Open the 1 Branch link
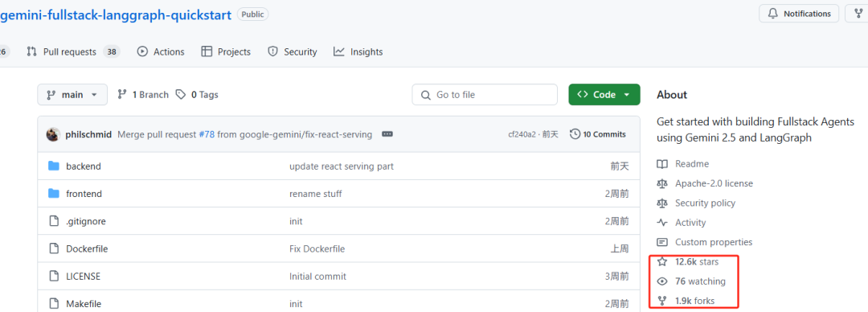Viewport: 868px width, 312px height. [x=143, y=95]
